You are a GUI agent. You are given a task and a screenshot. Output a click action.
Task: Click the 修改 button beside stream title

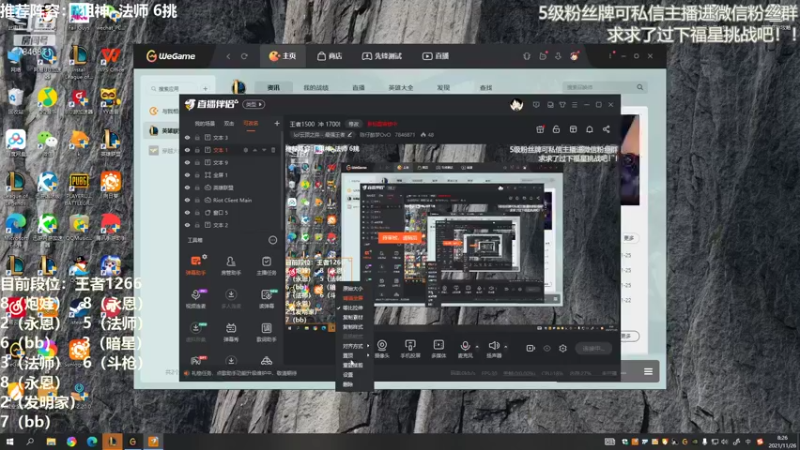pyautogui.click(x=353, y=124)
